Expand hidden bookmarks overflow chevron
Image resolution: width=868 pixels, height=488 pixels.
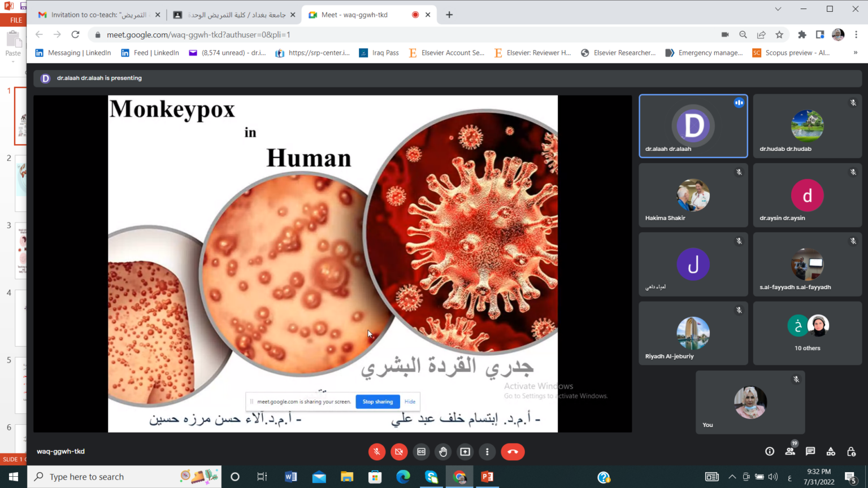(x=855, y=53)
